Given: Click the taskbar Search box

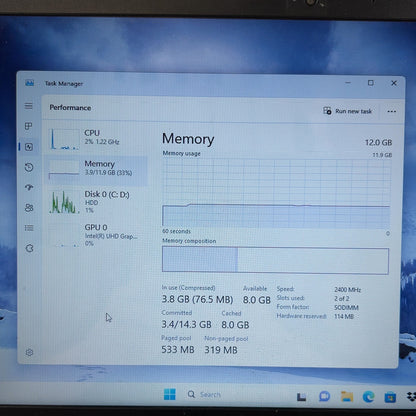Looking at the screenshot, I should [204, 395].
